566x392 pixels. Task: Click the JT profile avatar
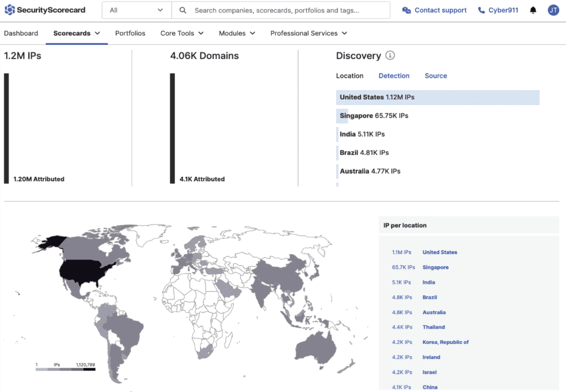click(x=553, y=10)
